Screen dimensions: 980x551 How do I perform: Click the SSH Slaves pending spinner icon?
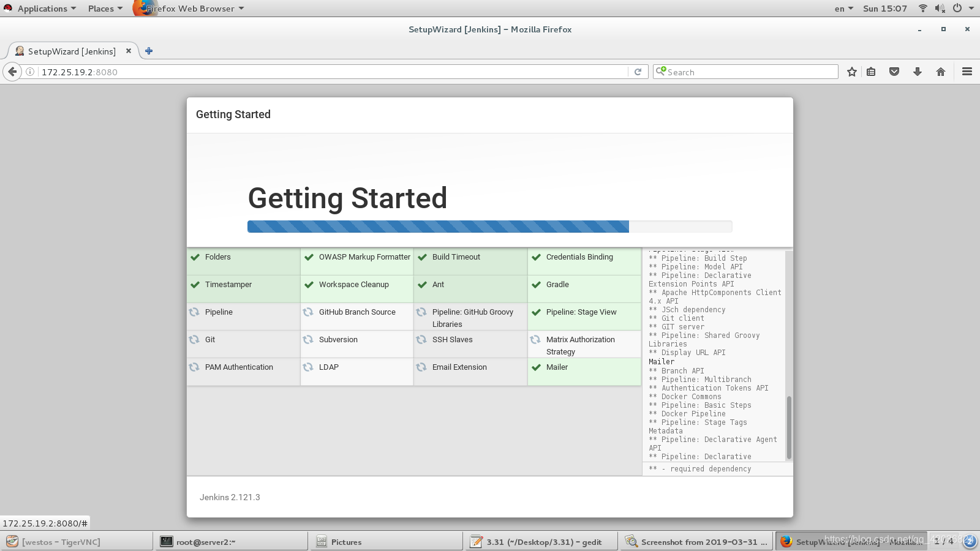pos(421,340)
